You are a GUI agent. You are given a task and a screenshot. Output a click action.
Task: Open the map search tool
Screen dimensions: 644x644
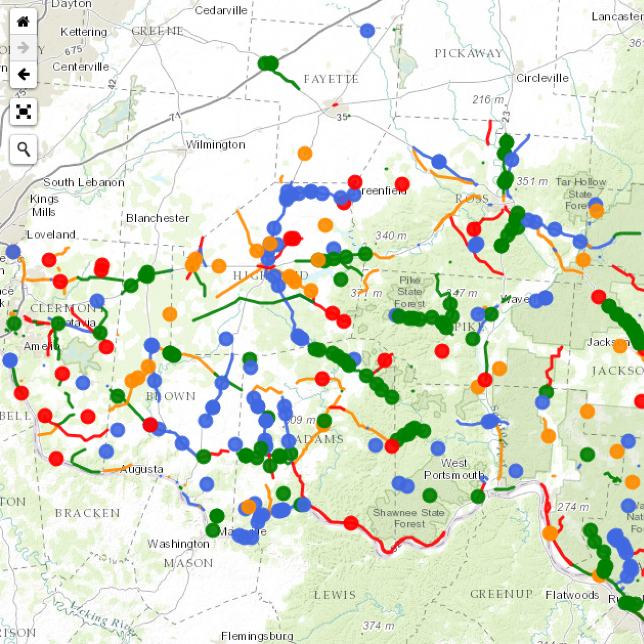[x=23, y=148]
